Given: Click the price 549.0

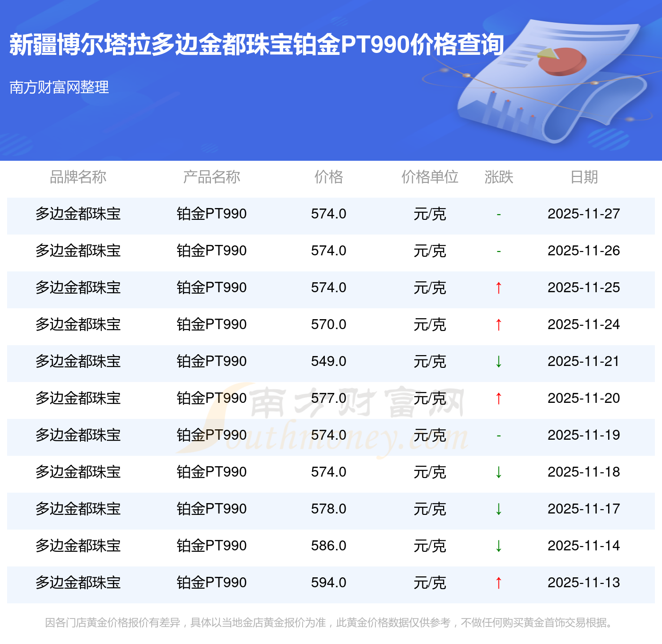Looking at the screenshot, I should (329, 361).
